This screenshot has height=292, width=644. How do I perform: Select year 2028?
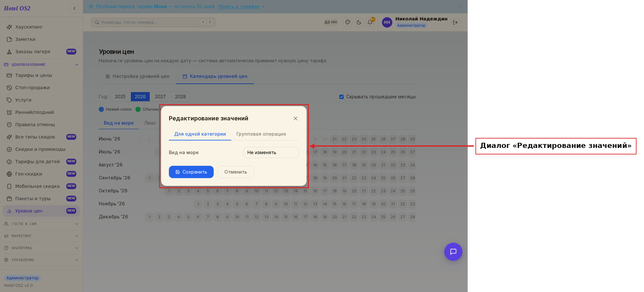[181, 97]
